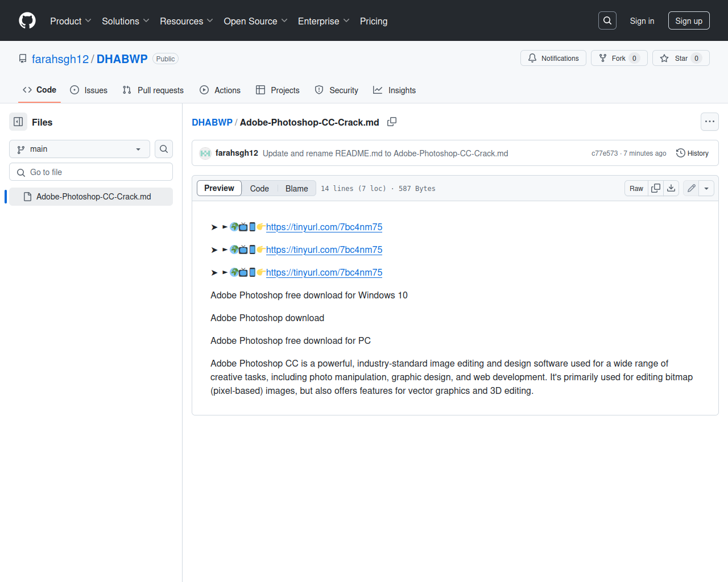Select Adobe-Photoshop-CC-Crack.md in file tree
This screenshot has height=582, width=728.
coord(91,197)
